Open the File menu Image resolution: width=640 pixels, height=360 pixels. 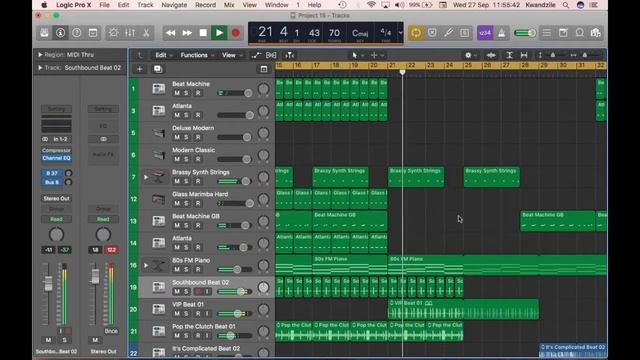pos(104,5)
